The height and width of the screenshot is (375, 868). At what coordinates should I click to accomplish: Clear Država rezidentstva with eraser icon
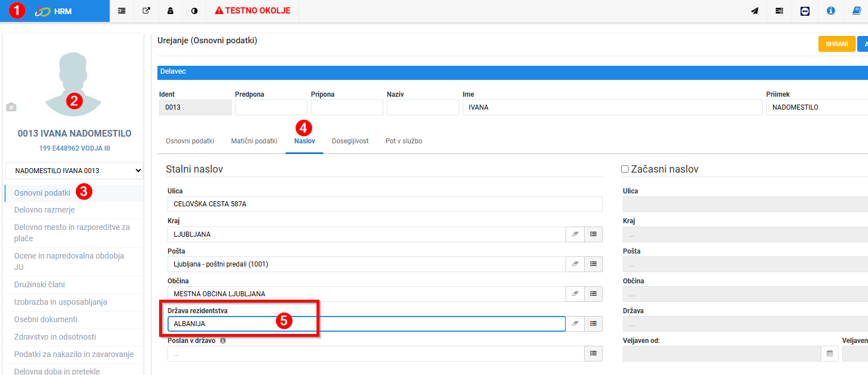pyautogui.click(x=575, y=324)
